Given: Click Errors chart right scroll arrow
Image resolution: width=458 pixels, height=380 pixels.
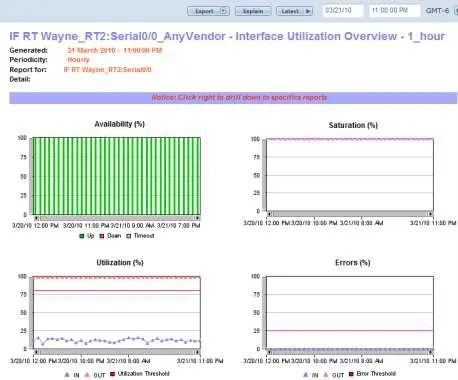Looking at the screenshot, I should (x=430, y=352).
